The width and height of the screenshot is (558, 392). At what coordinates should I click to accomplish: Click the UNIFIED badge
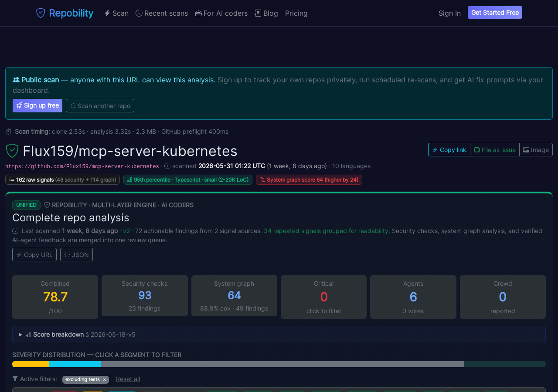pyautogui.click(x=26, y=205)
